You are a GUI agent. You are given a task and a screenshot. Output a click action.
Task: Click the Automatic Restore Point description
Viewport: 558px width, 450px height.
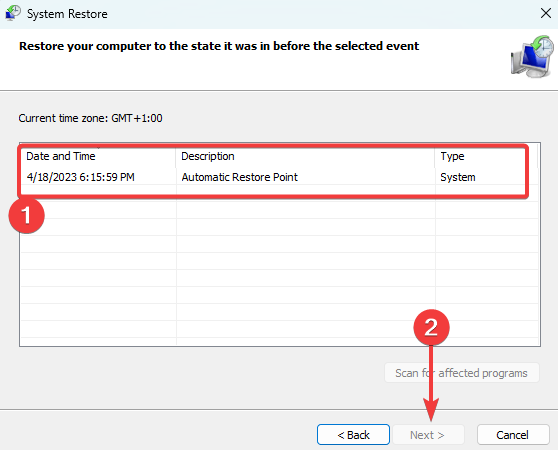[239, 177]
